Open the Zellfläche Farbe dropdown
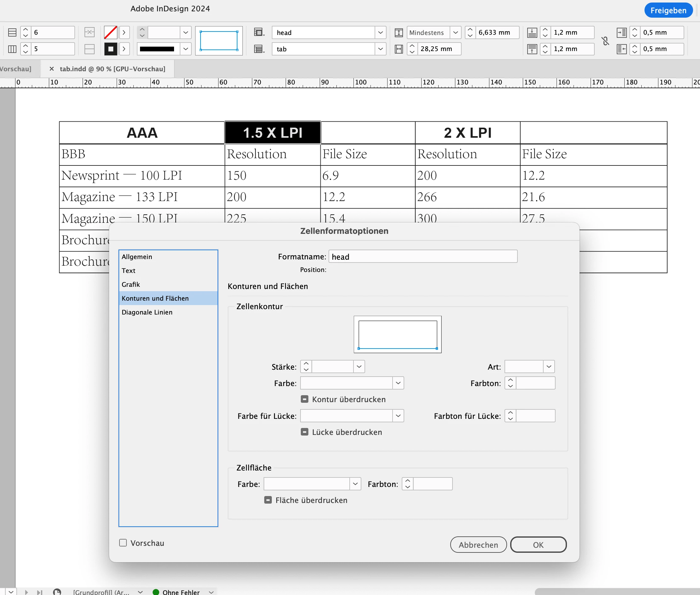This screenshot has height=595, width=700. point(355,484)
